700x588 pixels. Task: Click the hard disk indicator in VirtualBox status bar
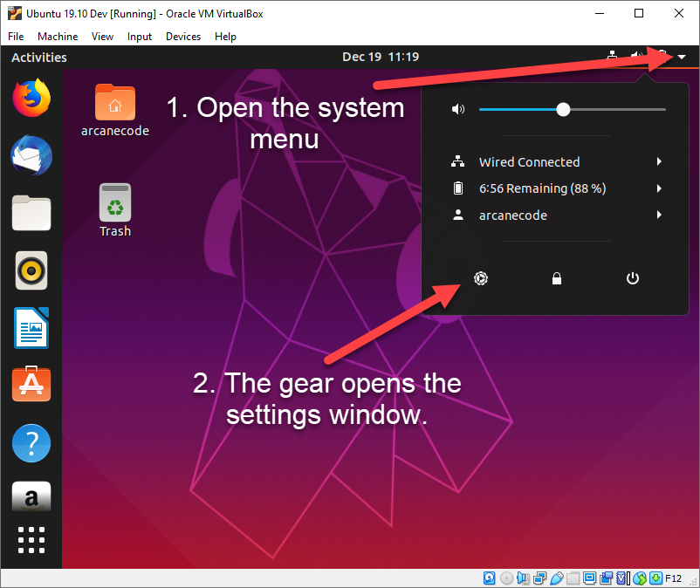point(489,578)
